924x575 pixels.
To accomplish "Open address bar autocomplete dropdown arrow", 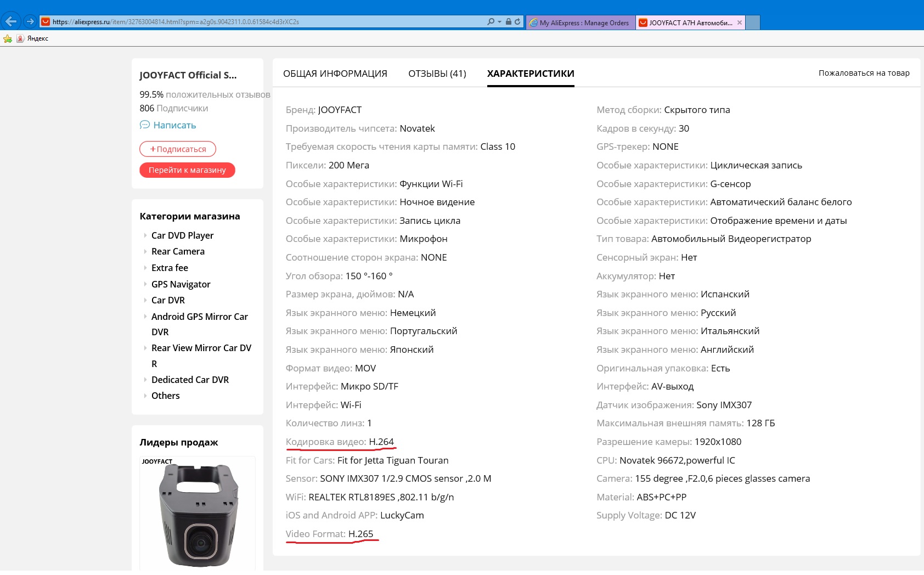I will tap(499, 22).
